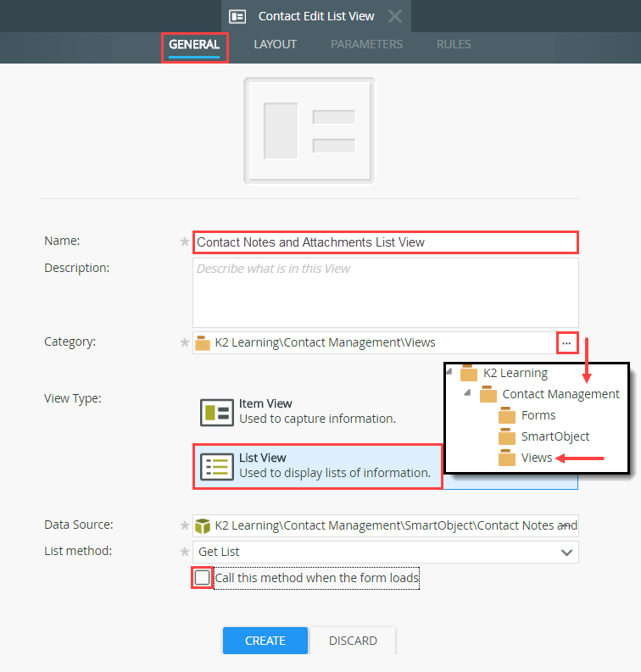Go to the RULES tab
641x672 pixels.
click(x=454, y=45)
